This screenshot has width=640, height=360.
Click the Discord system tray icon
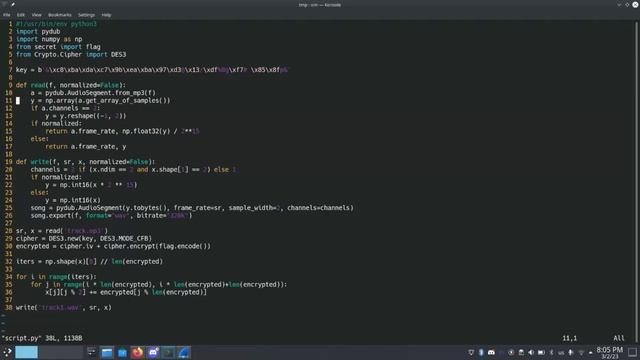pyautogui.click(x=491, y=352)
